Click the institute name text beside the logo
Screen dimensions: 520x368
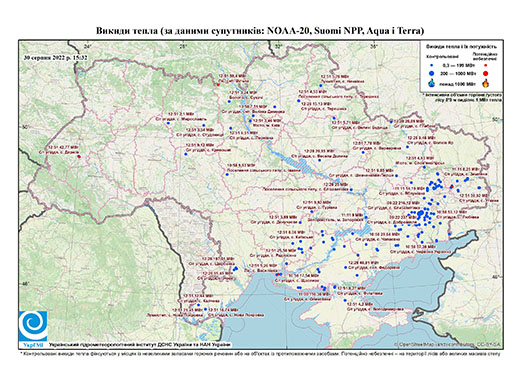click(140, 345)
